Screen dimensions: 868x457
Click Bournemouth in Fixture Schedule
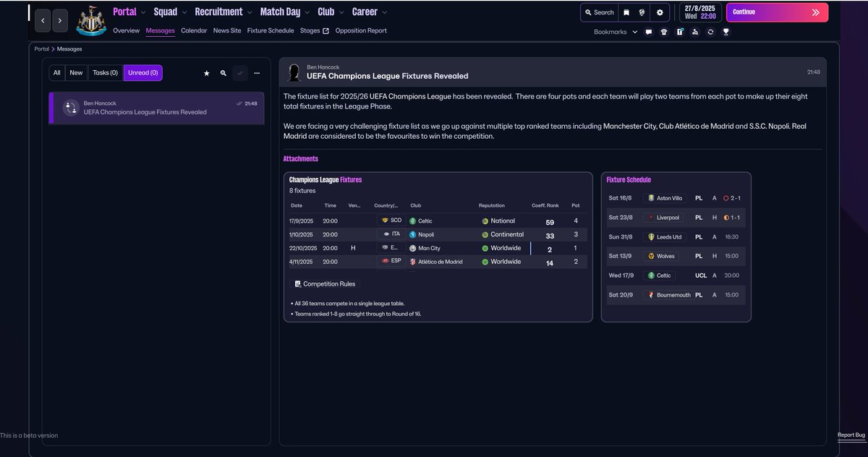pyautogui.click(x=669, y=296)
